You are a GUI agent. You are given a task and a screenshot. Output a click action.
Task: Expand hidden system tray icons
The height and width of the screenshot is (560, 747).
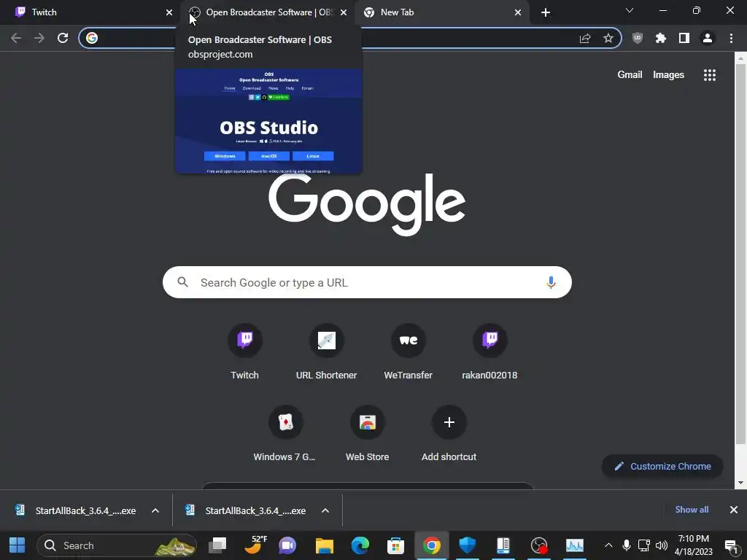pyautogui.click(x=608, y=545)
